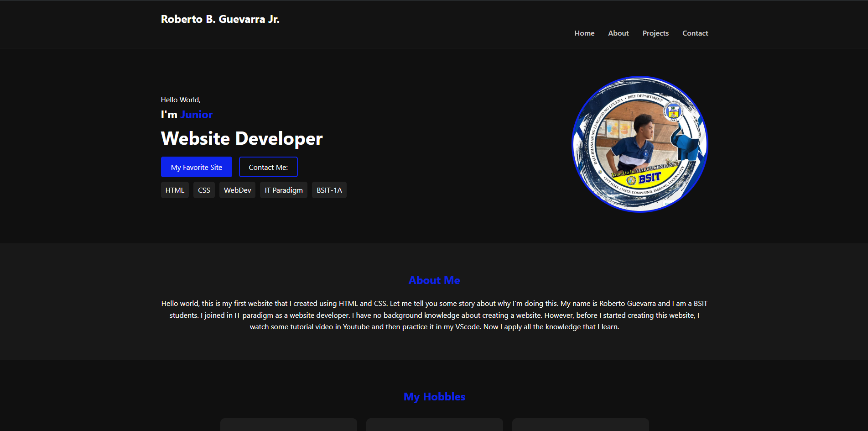Click the highlighted Junior name text

pyautogui.click(x=197, y=115)
